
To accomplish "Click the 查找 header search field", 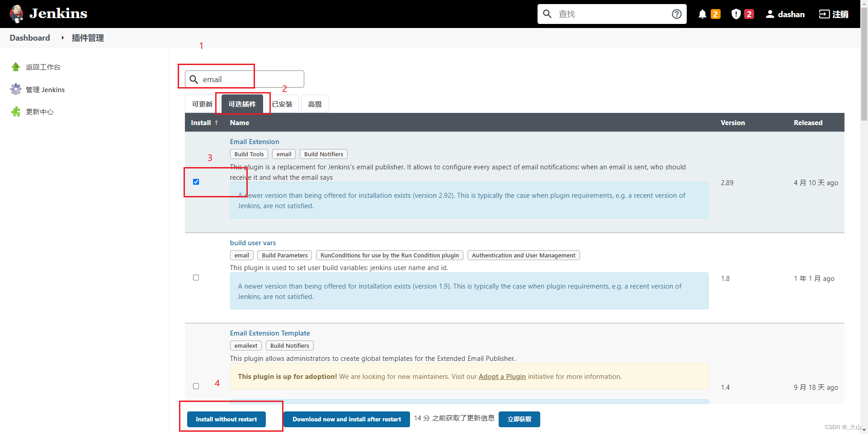I will [612, 14].
